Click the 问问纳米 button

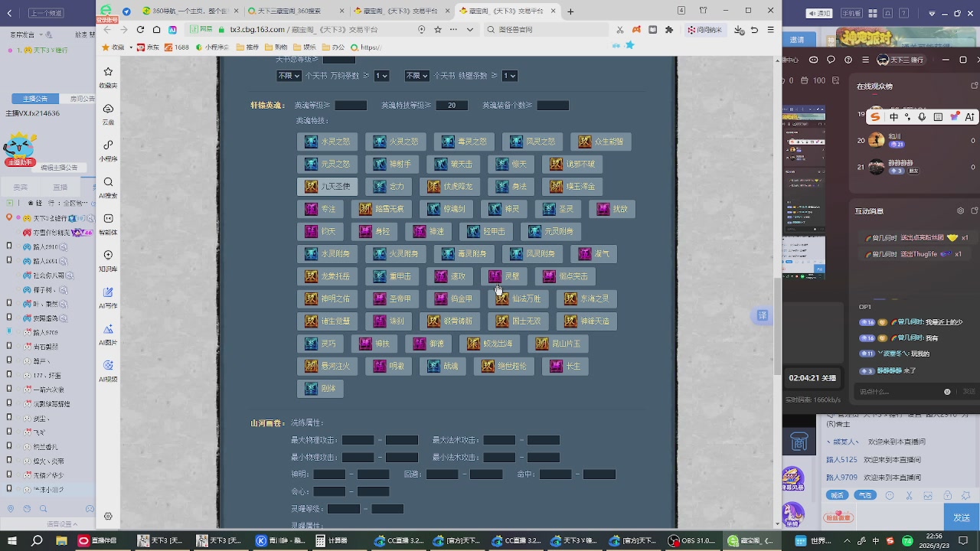[x=704, y=30]
